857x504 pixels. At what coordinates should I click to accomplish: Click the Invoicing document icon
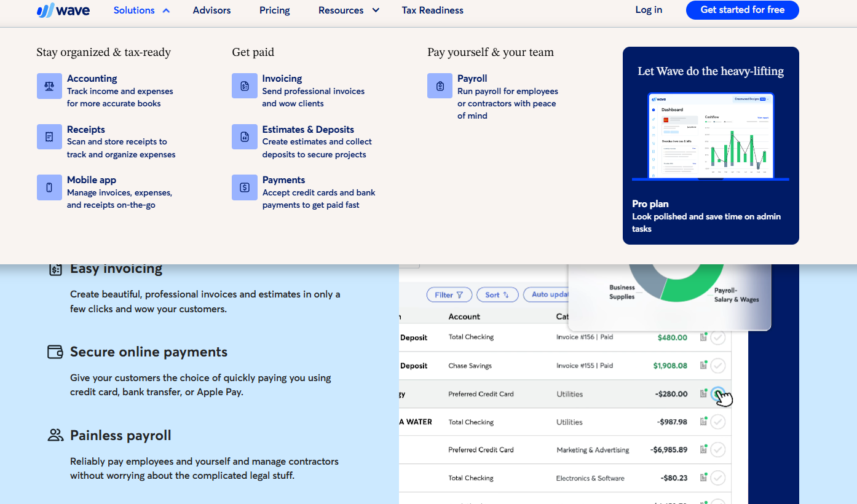(x=244, y=86)
